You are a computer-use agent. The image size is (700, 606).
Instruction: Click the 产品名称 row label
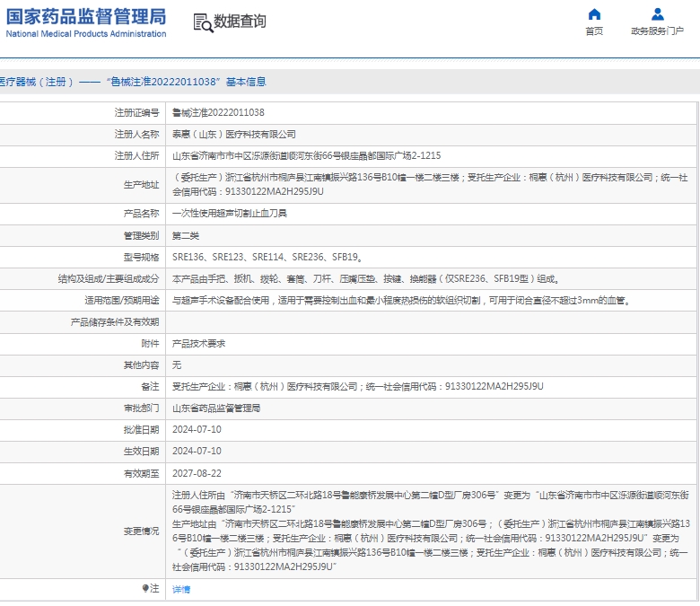(x=141, y=214)
